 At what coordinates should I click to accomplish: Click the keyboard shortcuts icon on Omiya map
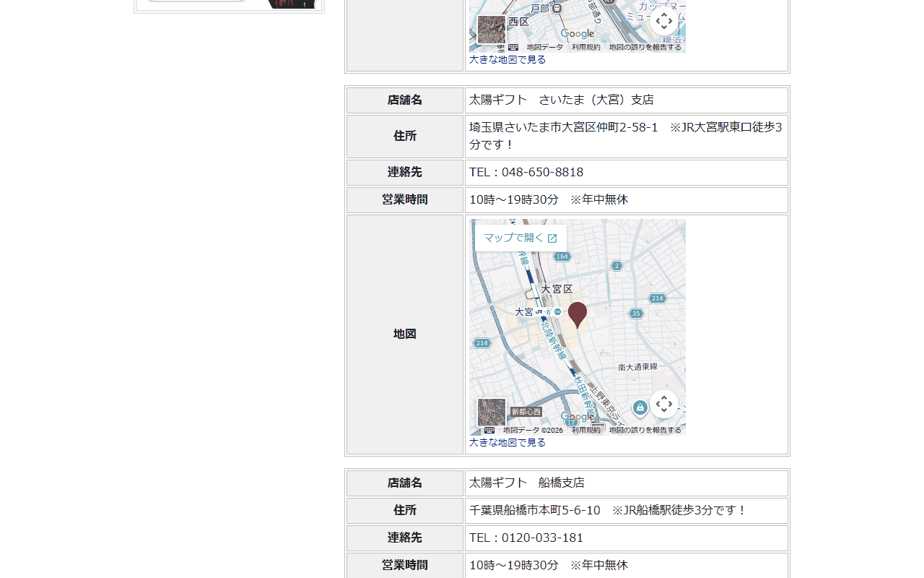(x=489, y=430)
